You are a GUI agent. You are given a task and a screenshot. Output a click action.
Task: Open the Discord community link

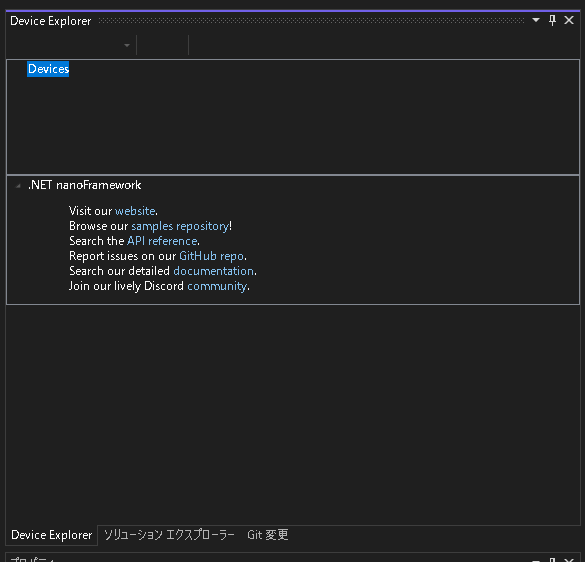217,286
